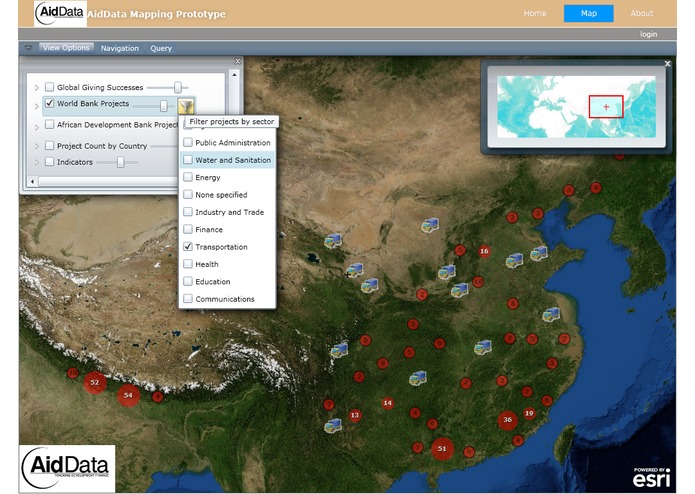Viewport: 695px width, 494px height.
Task: Click the easternmost truck marker near the coast
Action: 551,314
